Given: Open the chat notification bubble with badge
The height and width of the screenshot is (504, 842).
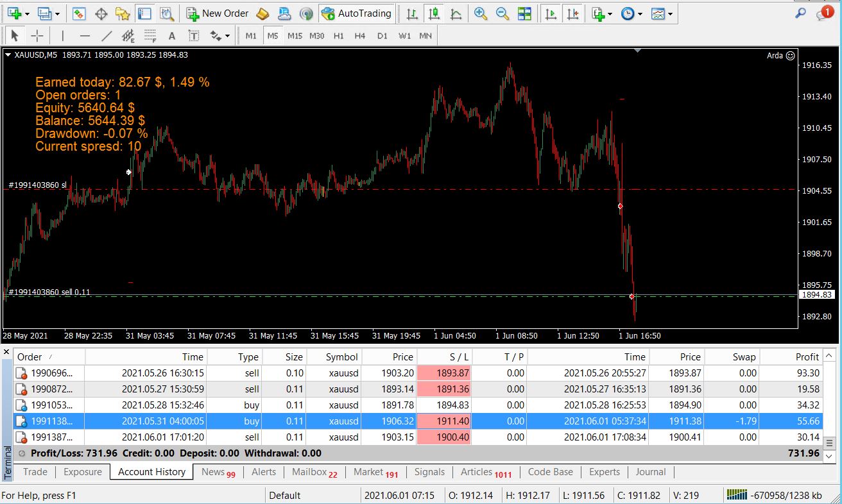Looking at the screenshot, I should click(824, 13).
